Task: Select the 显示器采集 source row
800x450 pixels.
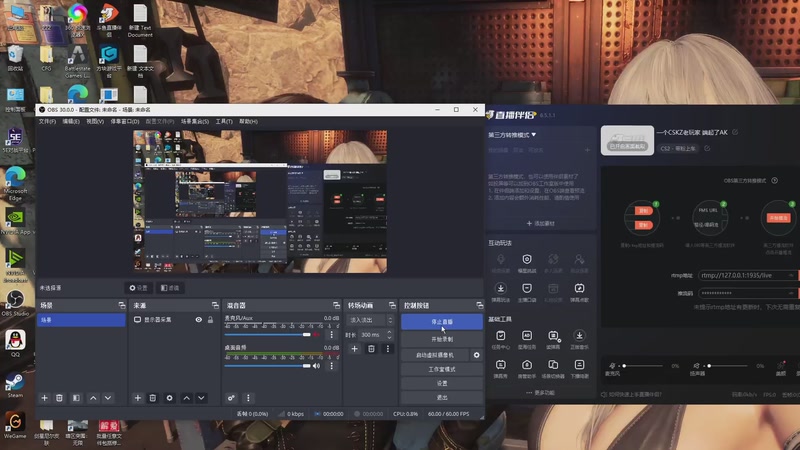Action: coord(174,320)
